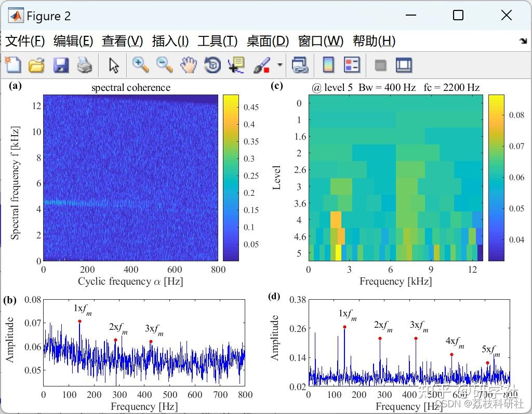Click the spectral coherence colorbar
The image size is (532, 414).
231,178
